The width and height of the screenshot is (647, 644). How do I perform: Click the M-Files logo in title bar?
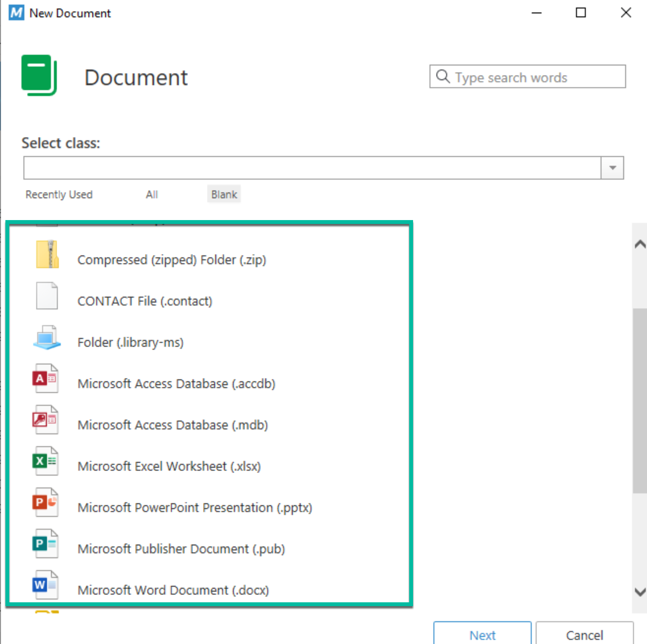pyautogui.click(x=16, y=13)
